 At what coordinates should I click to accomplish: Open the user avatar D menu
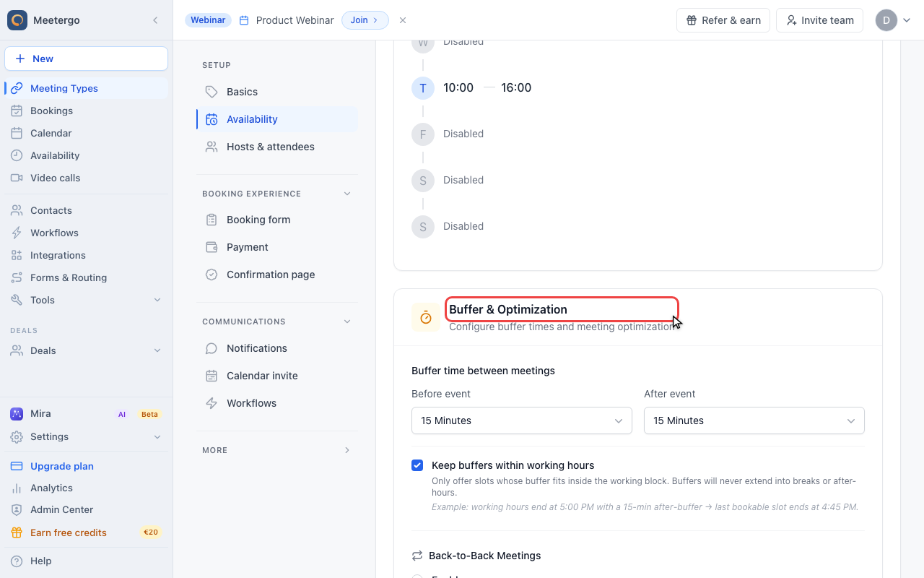click(x=886, y=20)
